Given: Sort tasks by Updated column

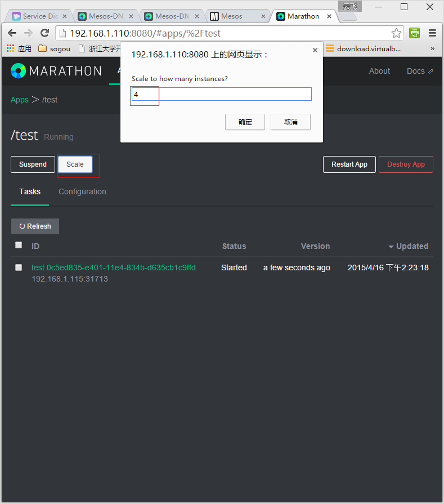Looking at the screenshot, I should tap(409, 246).
